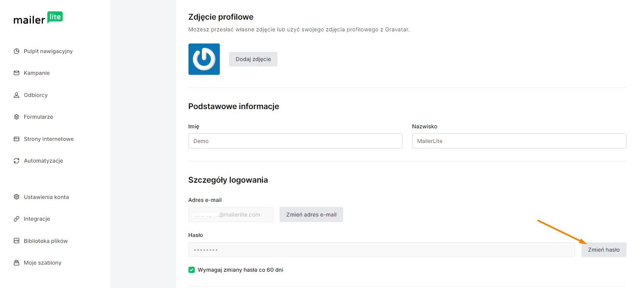Click the Hasło password field
The height and width of the screenshot is (288, 644).
381,250
